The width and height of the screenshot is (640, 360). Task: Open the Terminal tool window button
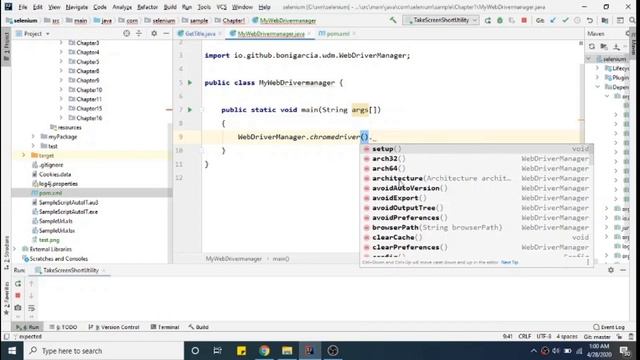(x=165, y=327)
